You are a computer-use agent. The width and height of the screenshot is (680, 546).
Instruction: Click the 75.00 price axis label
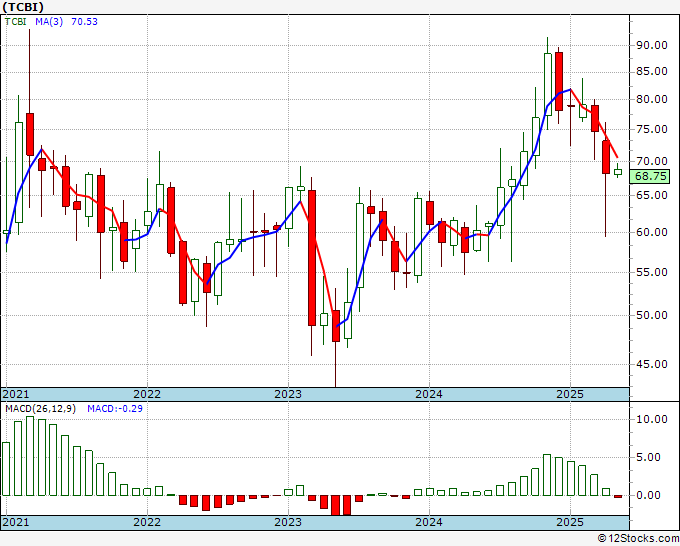[x=651, y=129]
